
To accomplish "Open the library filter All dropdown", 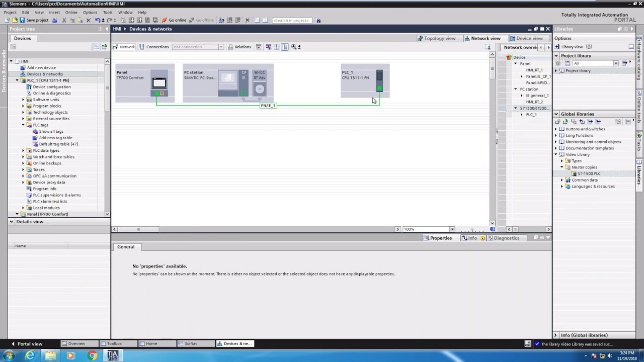I will point(615,63).
